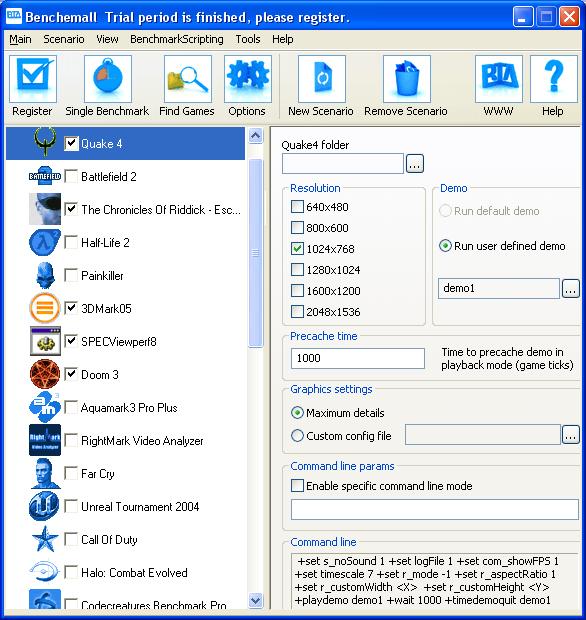Click the Halo: Combat Evolved icon
The height and width of the screenshot is (620, 586).
(44, 572)
